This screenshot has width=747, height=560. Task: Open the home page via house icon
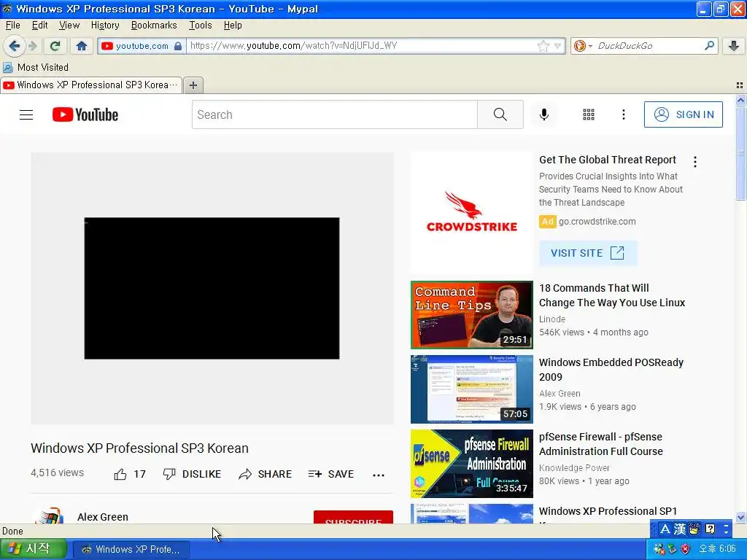(x=82, y=46)
